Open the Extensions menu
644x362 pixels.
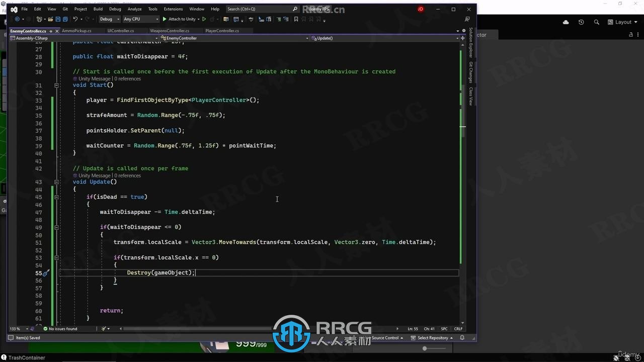[173, 9]
